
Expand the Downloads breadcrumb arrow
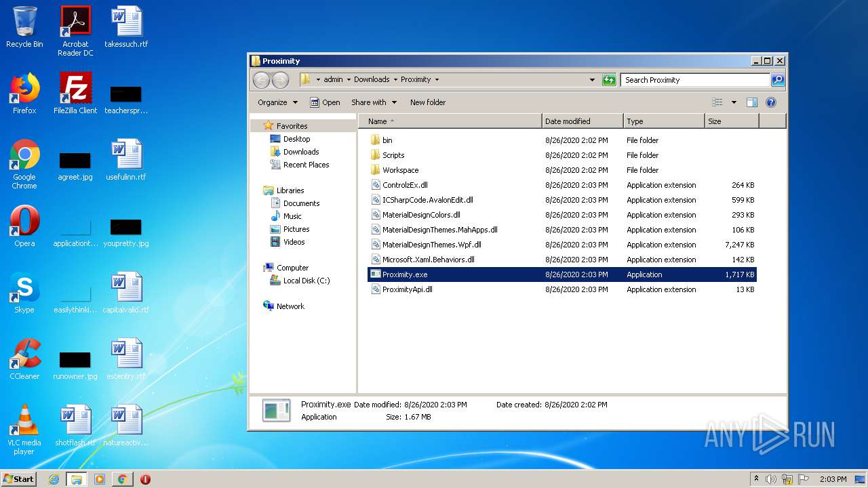pos(395,80)
